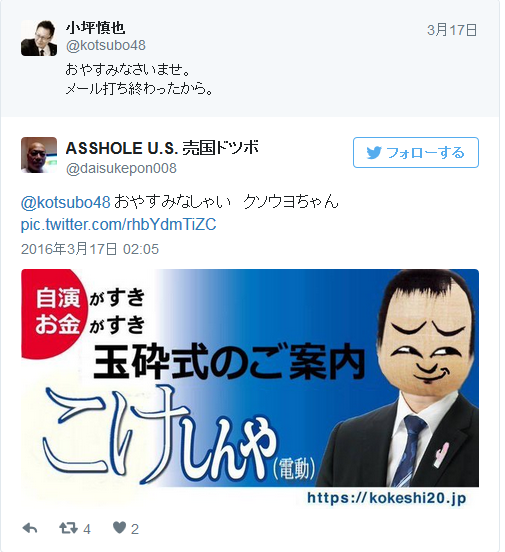Click the フォローする button
Image resolution: width=505 pixels, height=552 pixels.
pyautogui.click(x=416, y=152)
